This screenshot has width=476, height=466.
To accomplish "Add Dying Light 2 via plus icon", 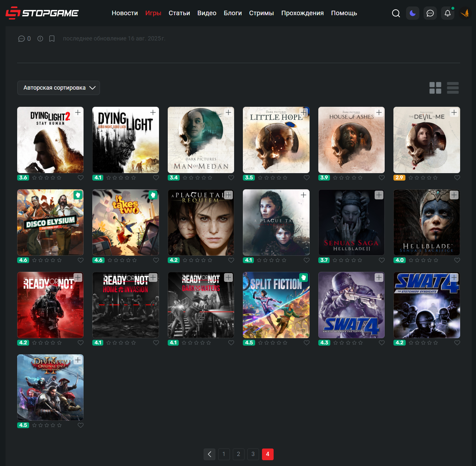I will pyautogui.click(x=78, y=112).
